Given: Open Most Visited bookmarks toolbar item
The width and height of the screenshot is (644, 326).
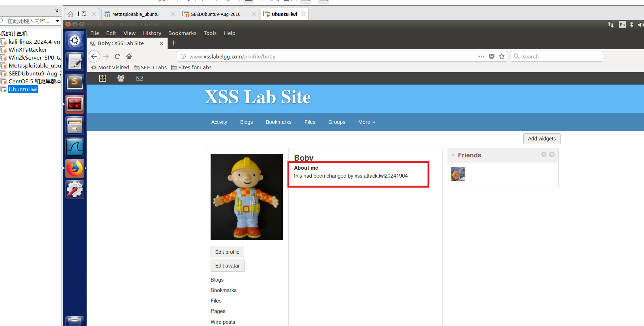Looking at the screenshot, I should 110,68.
